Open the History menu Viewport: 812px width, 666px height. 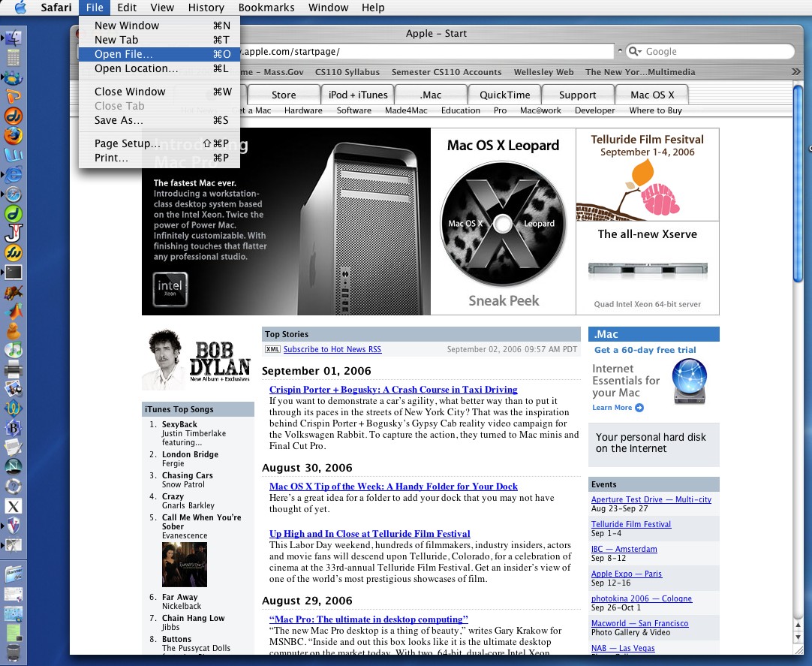(206, 8)
